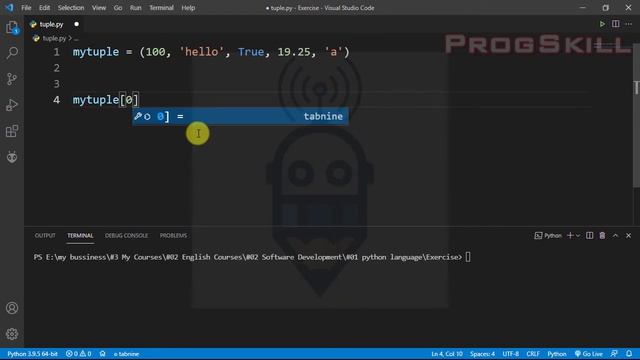The image size is (640, 360).
Task: Open the Extensions view
Action: coord(12,131)
